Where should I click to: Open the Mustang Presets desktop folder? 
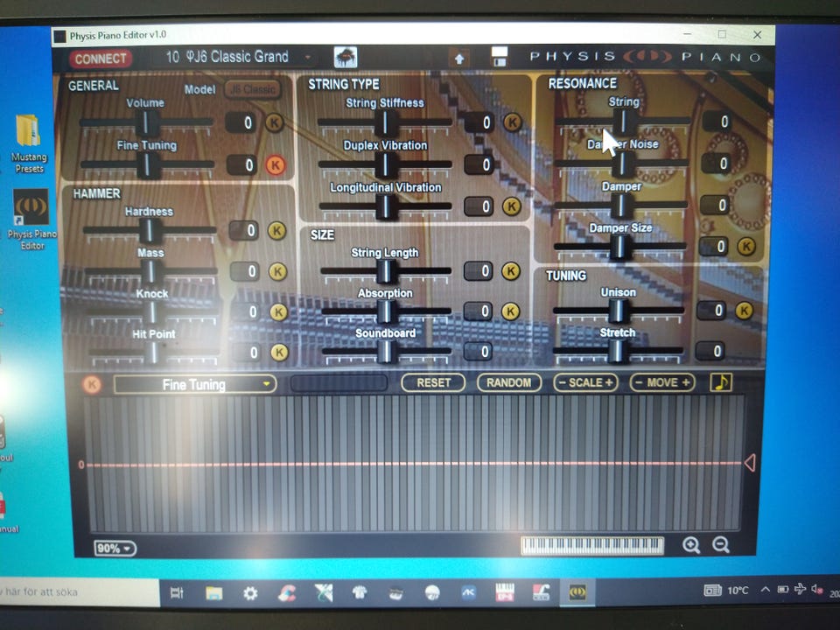click(28, 143)
